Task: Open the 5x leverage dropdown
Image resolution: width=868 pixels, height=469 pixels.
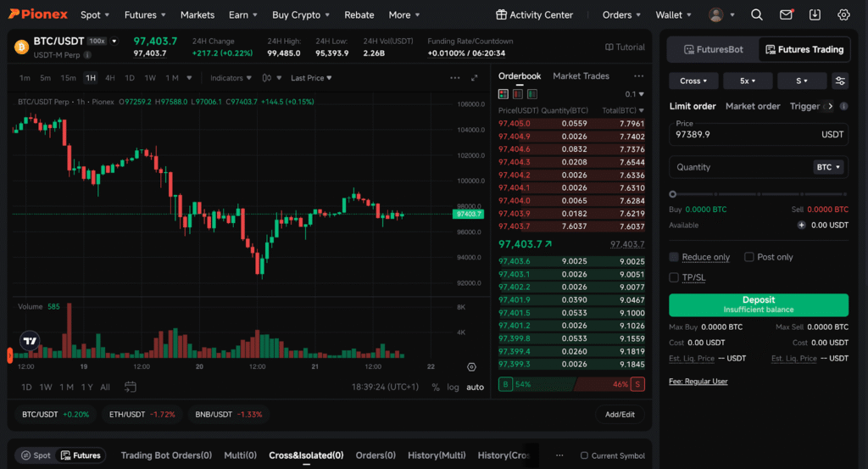Action: (748, 81)
